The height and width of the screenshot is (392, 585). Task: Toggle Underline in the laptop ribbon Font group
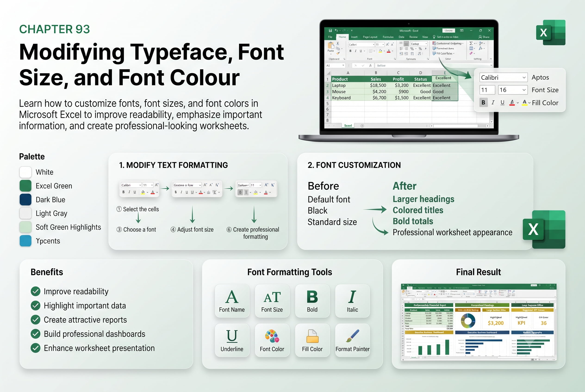(361, 51)
